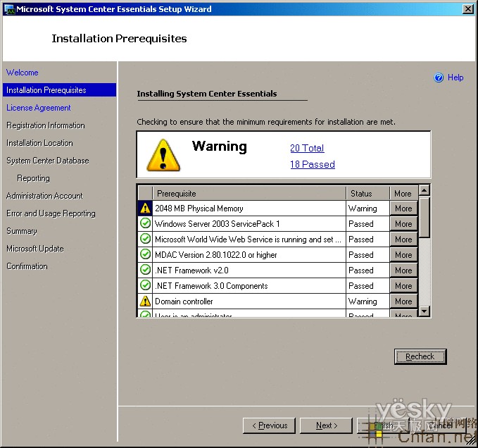Click warning icon beside 2048 MB Physical Memory
The height and width of the screenshot is (448, 478).
pos(145,209)
